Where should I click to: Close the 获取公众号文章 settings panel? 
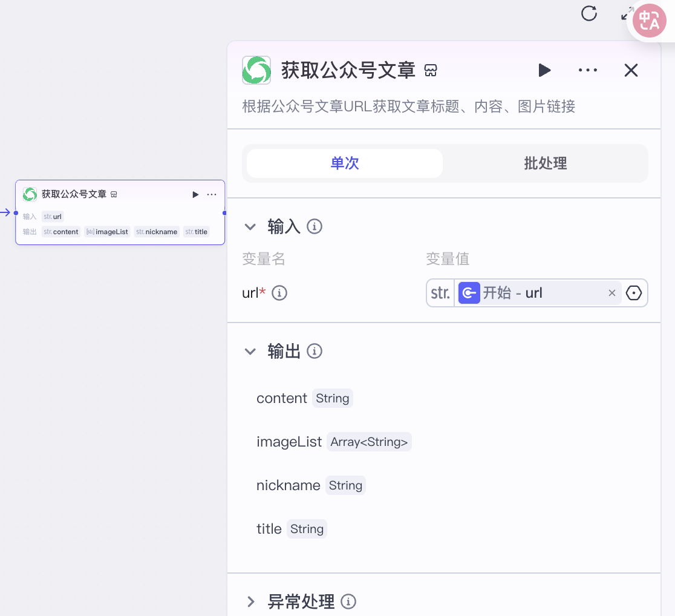point(631,70)
